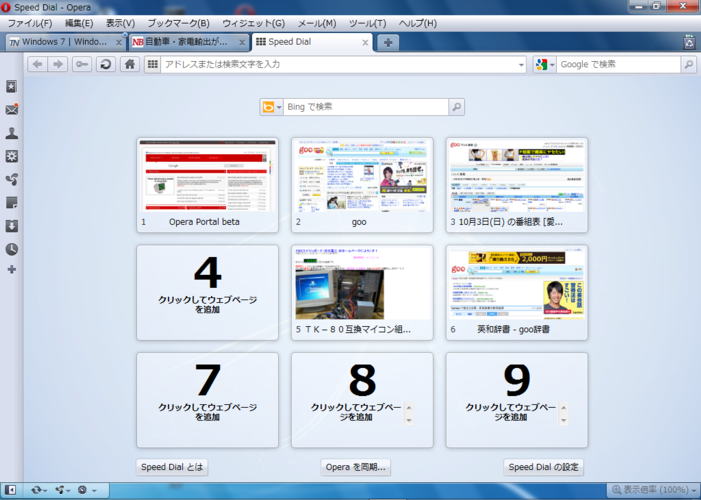Go back with the Back arrow button
The width and height of the screenshot is (701, 500).
38,64
